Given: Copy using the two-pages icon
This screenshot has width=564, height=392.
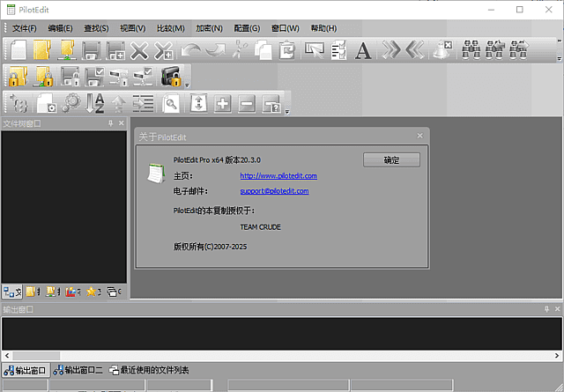Looking at the screenshot, I should pyautogui.click(x=263, y=49).
